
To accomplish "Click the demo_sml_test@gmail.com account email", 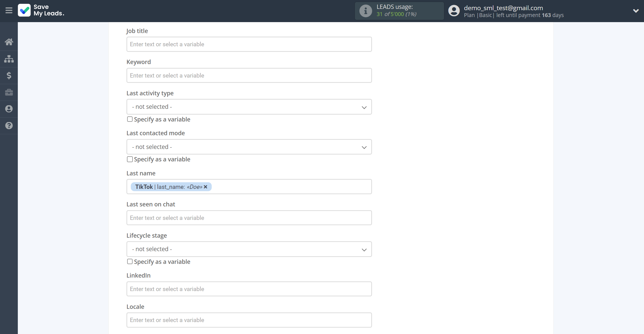I will pyautogui.click(x=503, y=8).
